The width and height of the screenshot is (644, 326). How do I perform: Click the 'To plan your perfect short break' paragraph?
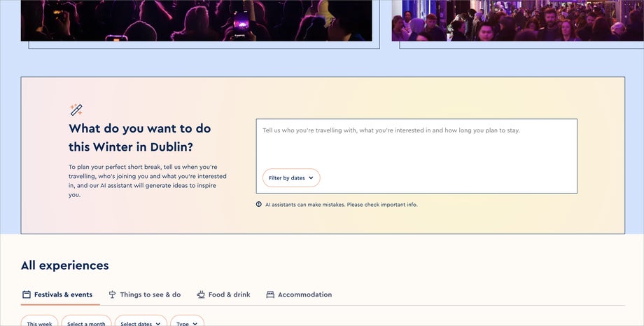pos(148,181)
